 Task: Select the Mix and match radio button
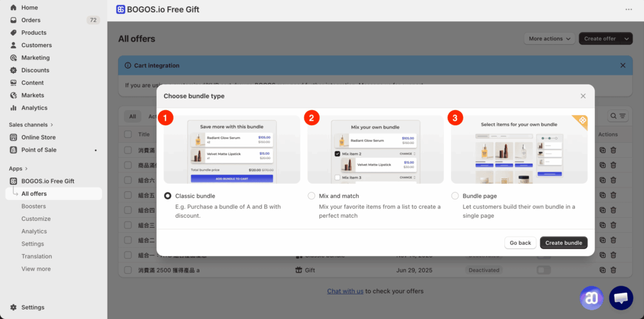pyautogui.click(x=311, y=196)
